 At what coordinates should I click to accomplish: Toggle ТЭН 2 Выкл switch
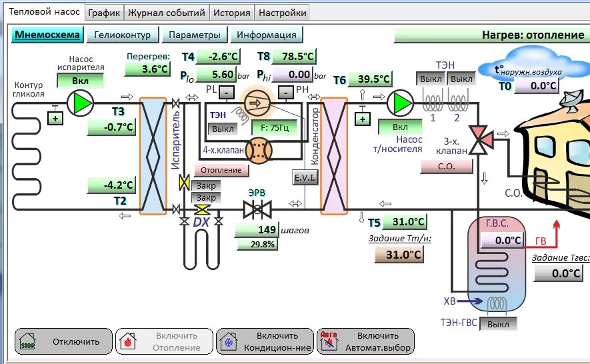[x=461, y=79]
